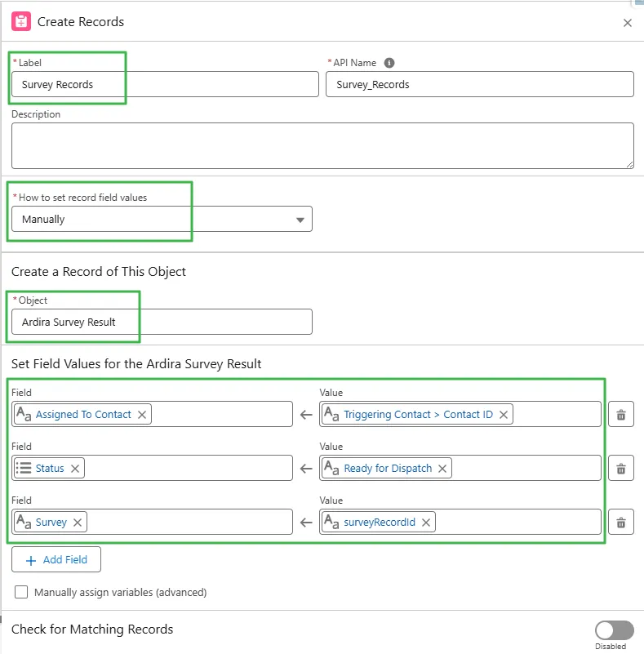Check Manually assign variables (advanced)
The width and height of the screenshot is (644, 654).
pos(20,591)
